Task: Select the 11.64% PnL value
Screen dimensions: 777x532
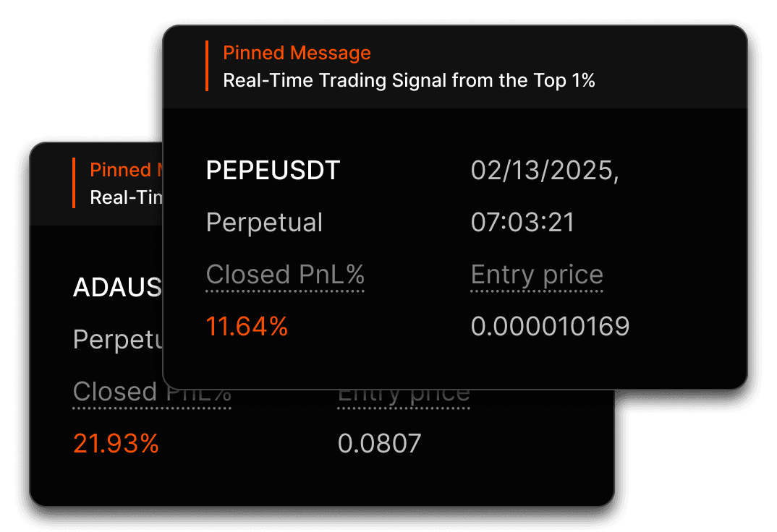Action: click(246, 327)
